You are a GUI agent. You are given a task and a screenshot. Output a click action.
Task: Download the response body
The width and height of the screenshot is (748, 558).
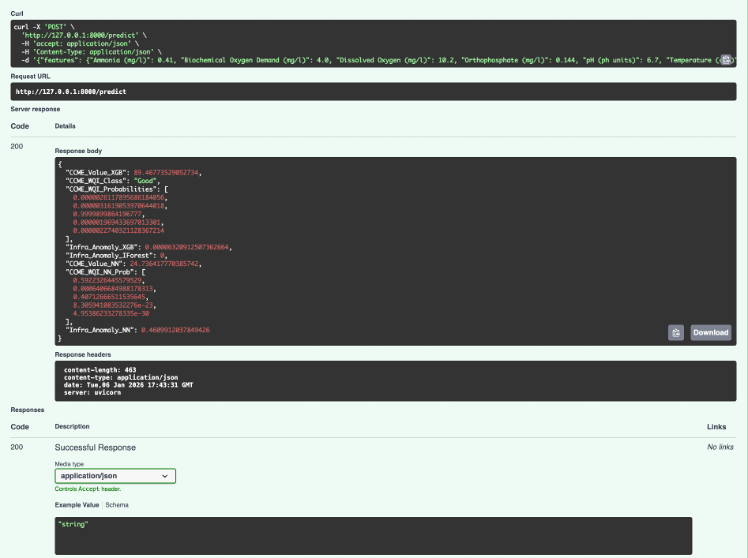tap(710, 333)
